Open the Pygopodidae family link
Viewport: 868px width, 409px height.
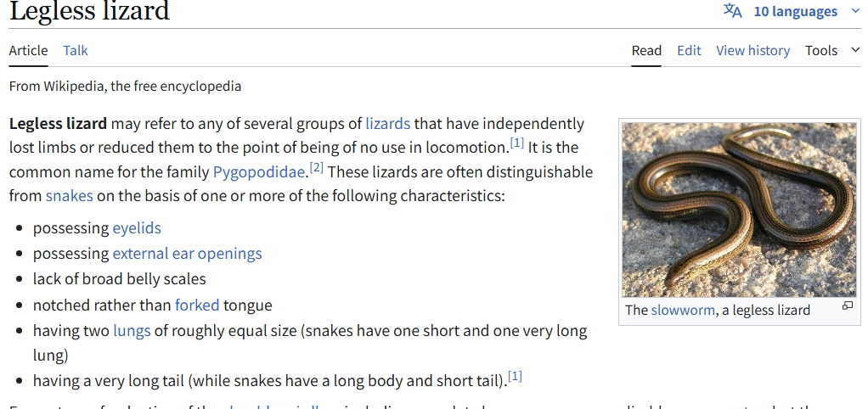tap(258, 172)
